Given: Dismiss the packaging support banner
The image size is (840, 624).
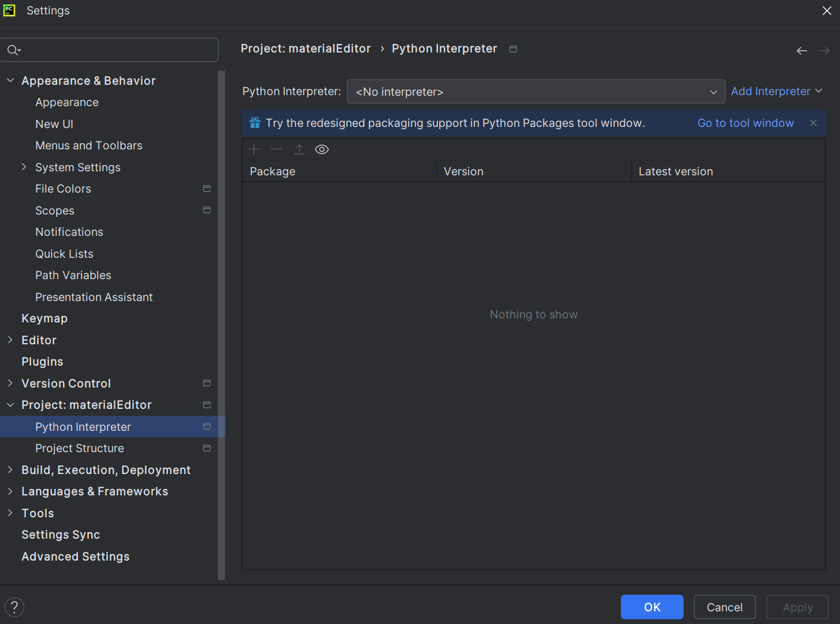Looking at the screenshot, I should (x=813, y=123).
